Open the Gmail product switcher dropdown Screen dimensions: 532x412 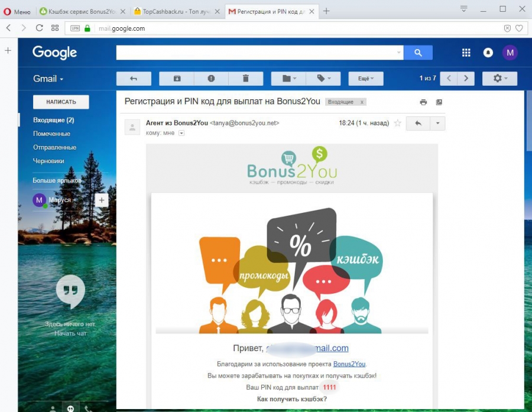point(48,79)
